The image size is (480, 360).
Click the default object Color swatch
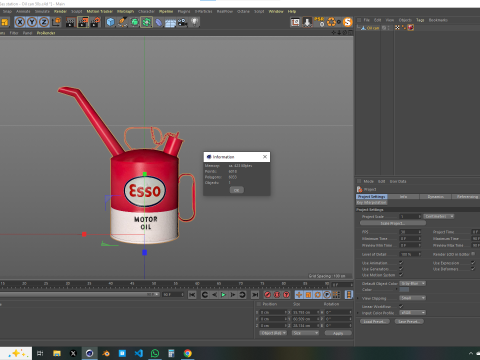tap(404, 290)
